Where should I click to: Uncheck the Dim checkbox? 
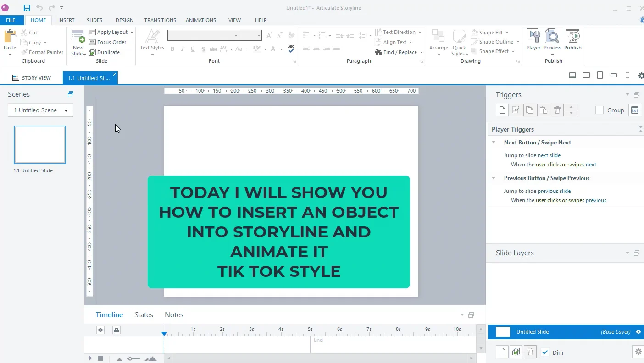[x=545, y=352]
